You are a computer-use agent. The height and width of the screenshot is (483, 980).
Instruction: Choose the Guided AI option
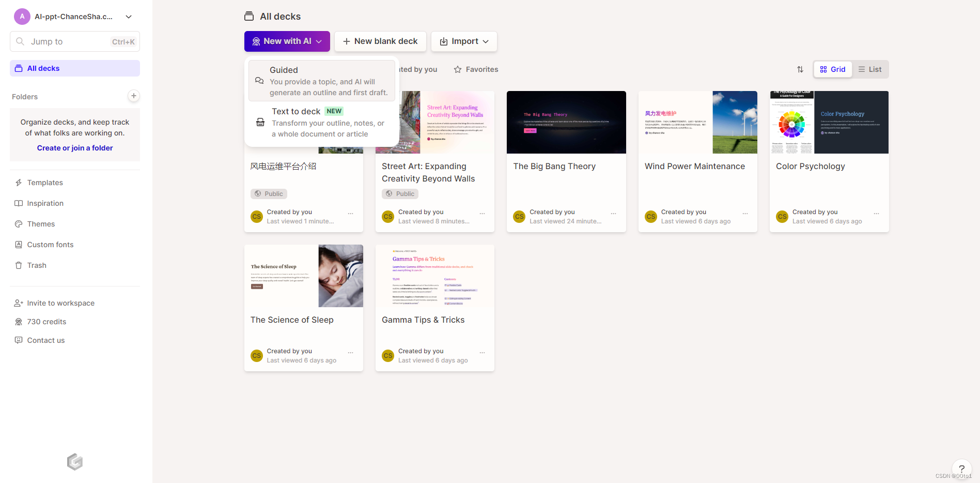click(x=322, y=81)
